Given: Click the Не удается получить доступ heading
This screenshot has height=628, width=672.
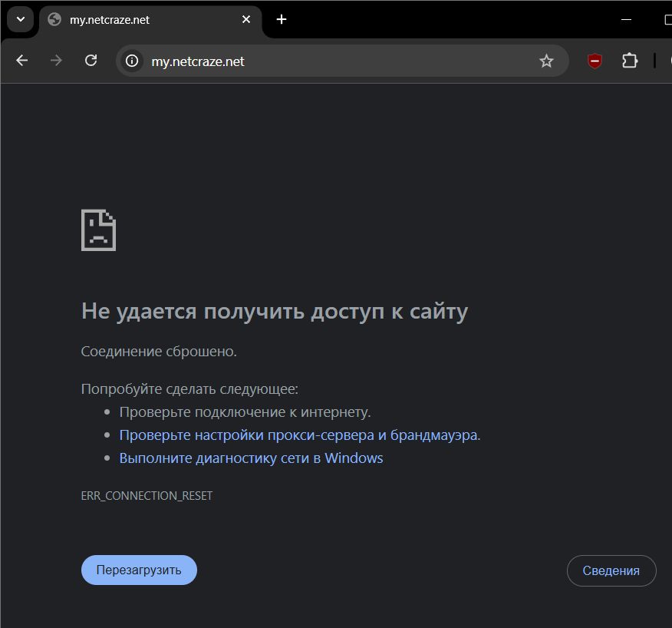Looking at the screenshot, I should pos(274,311).
